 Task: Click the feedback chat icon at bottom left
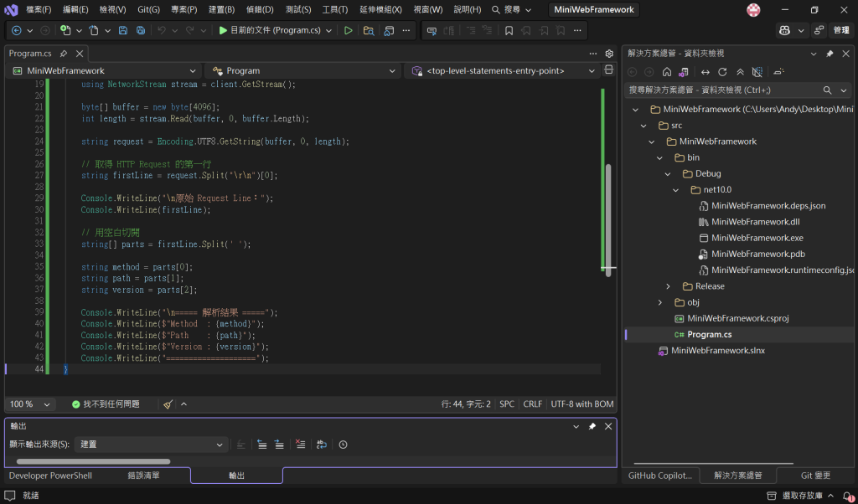[10, 496]
